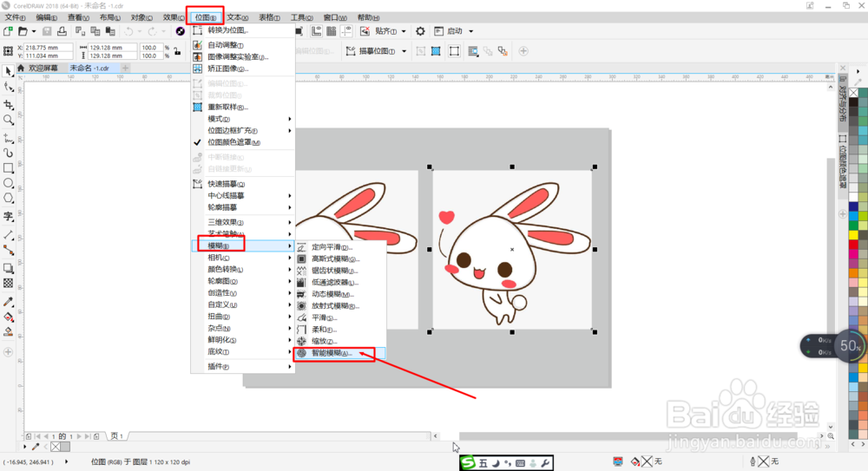Choose 高斯式模糊 from blur submenu
868x471 pixels.
[340, 259]
